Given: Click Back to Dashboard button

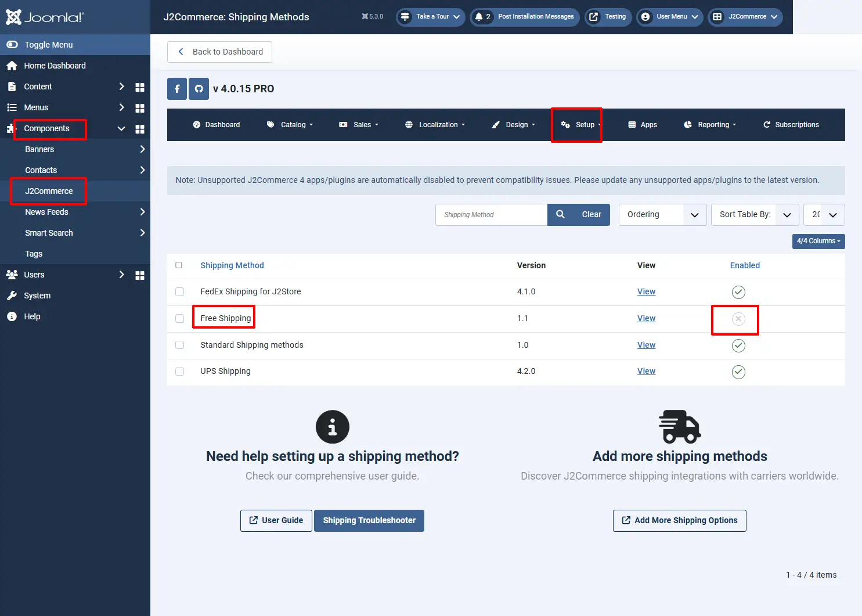Looking at the screenshot, I should click(219, 52).
